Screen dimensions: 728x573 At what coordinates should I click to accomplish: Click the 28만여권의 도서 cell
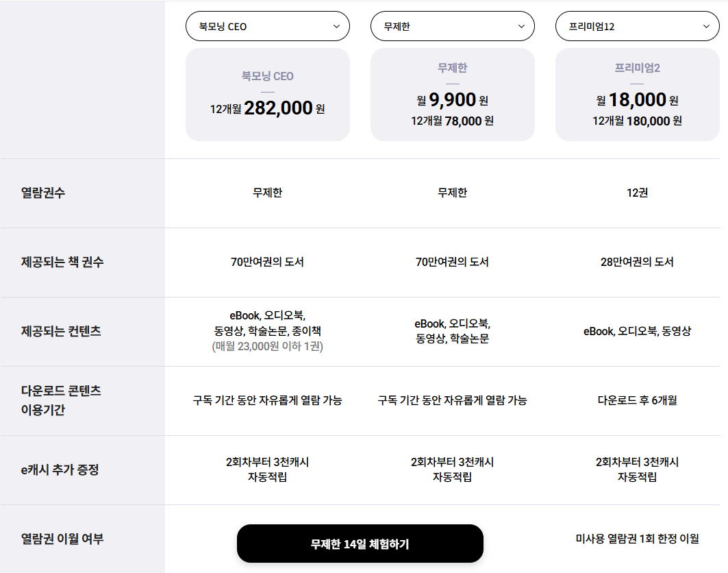637,262
